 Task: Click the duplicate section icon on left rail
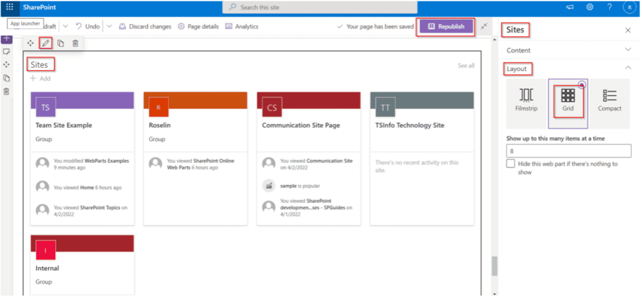tap(6, 78)
